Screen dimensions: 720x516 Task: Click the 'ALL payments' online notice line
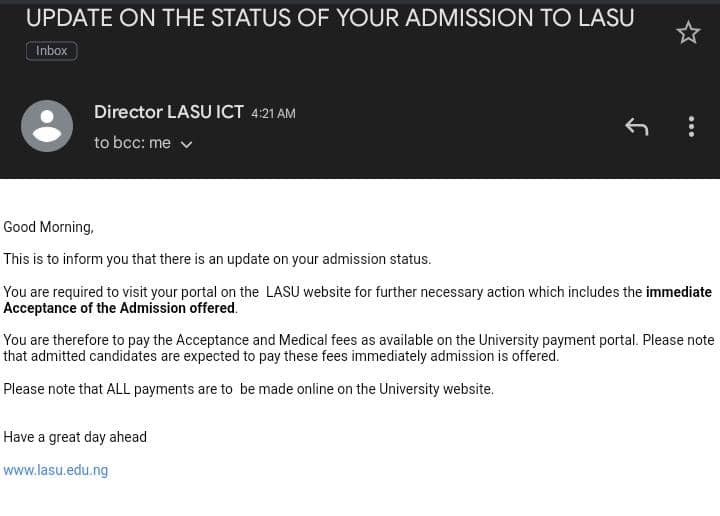pos(248,389)
